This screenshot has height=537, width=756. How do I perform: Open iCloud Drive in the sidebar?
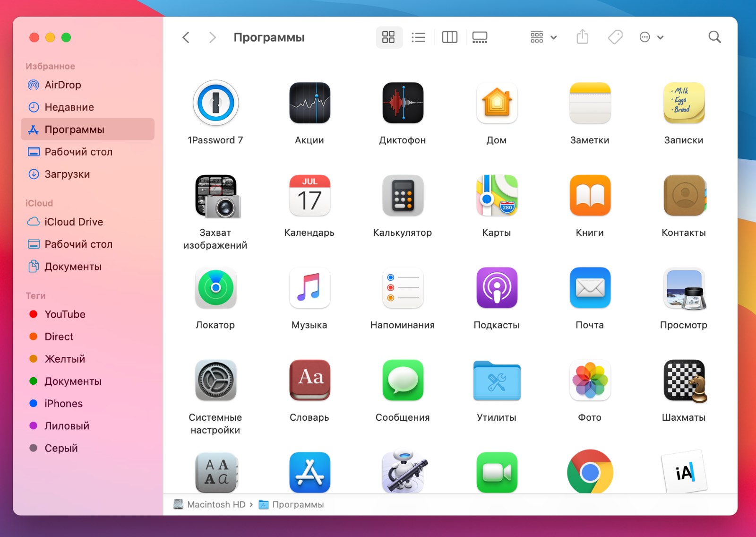coord(87,222)
